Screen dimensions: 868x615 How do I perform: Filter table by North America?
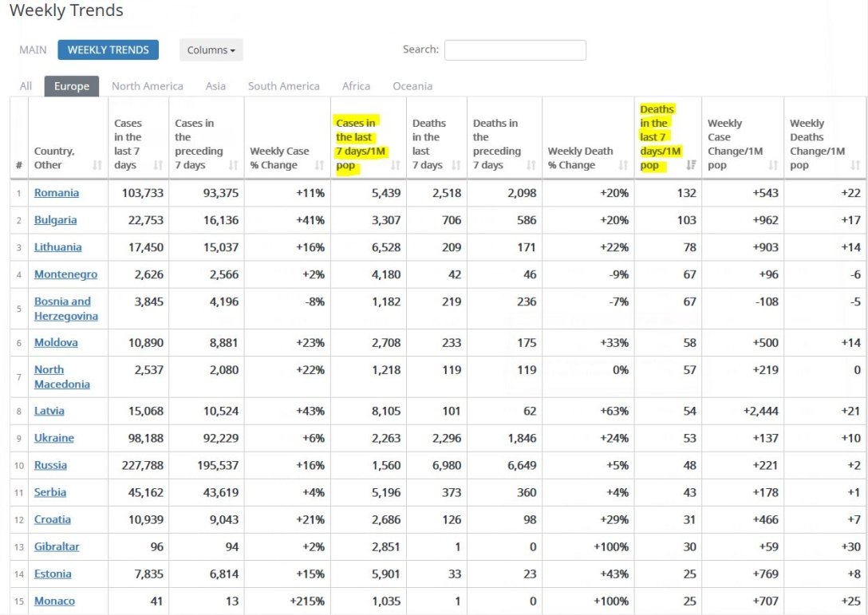coord(147,86)
